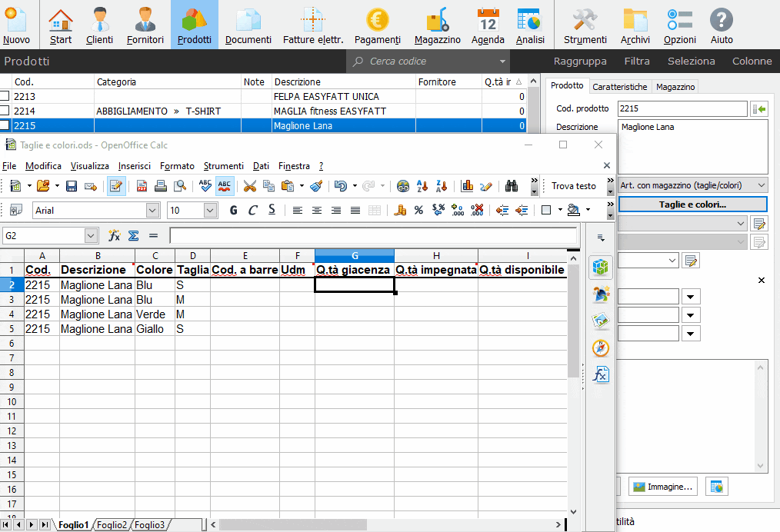Print the Calc spreadsheet
Image resolution: width=780 pixels, height=532 pixels.
click(160, 186)
